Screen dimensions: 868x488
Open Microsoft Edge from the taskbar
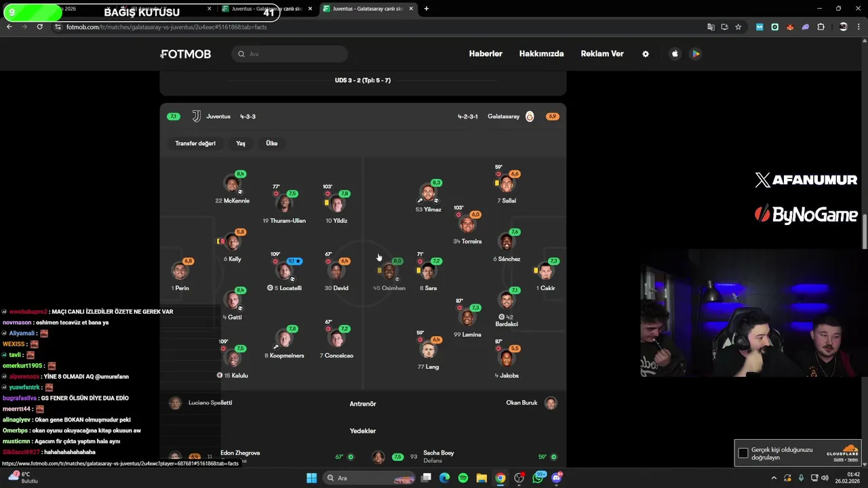pyautogui.click(x=444, y=478)
